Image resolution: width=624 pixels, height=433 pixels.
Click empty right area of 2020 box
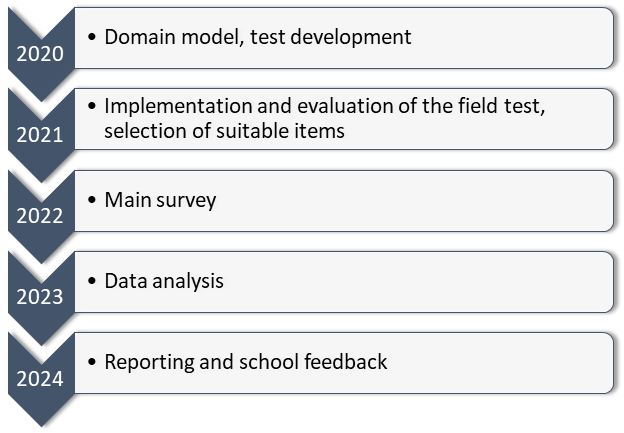click(520, 38)
